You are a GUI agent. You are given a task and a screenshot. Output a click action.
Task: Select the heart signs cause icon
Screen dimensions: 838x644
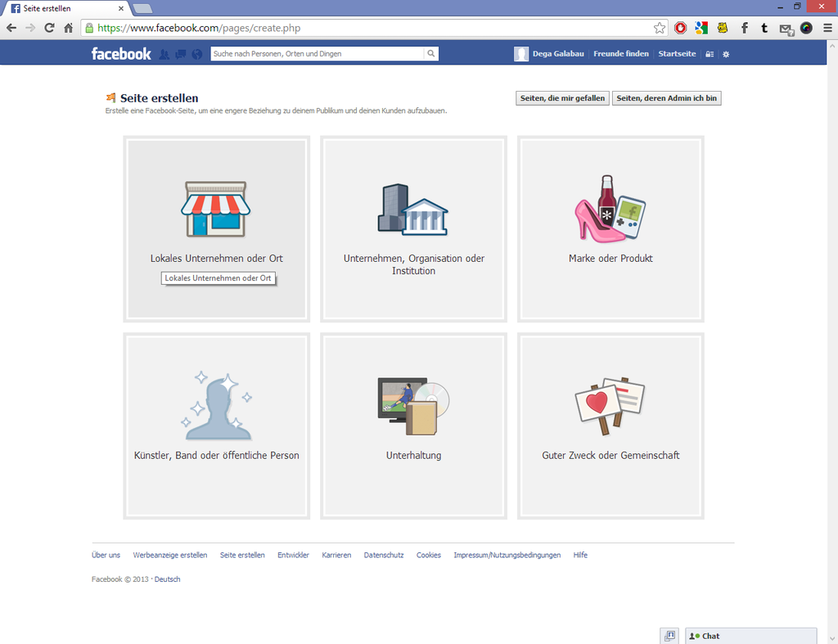pyautogui.click(x=610, y=405)
